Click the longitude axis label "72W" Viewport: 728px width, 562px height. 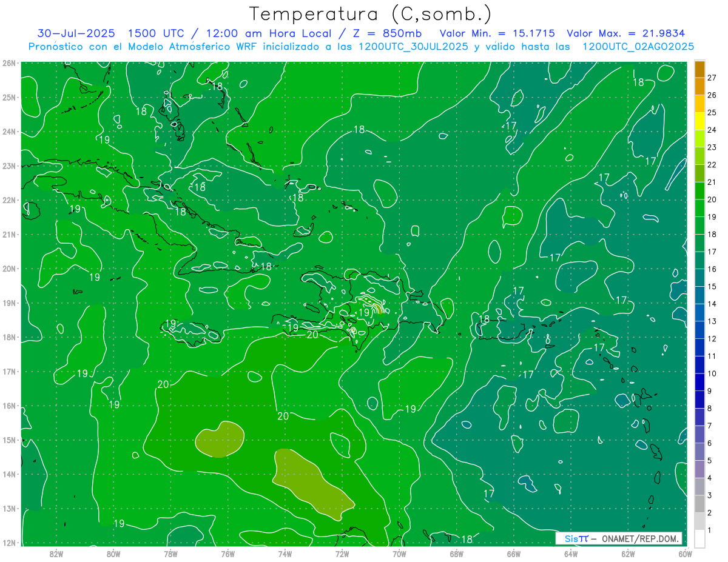[342, 554]
